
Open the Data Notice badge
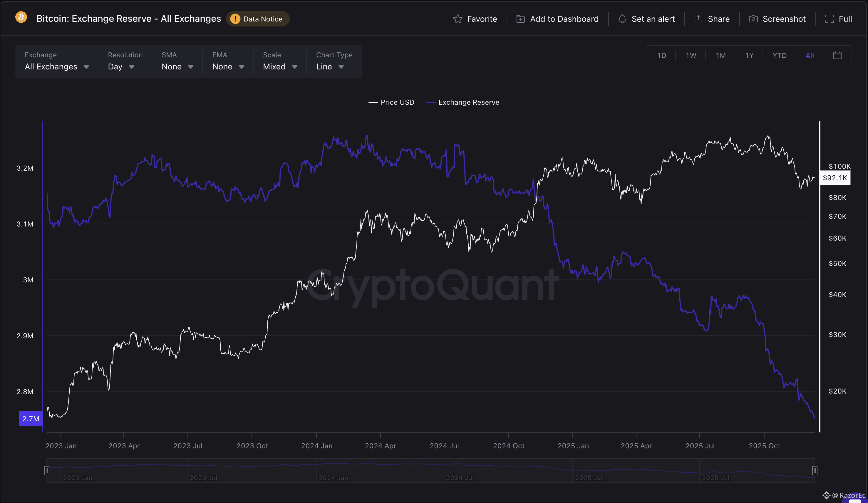257,19
